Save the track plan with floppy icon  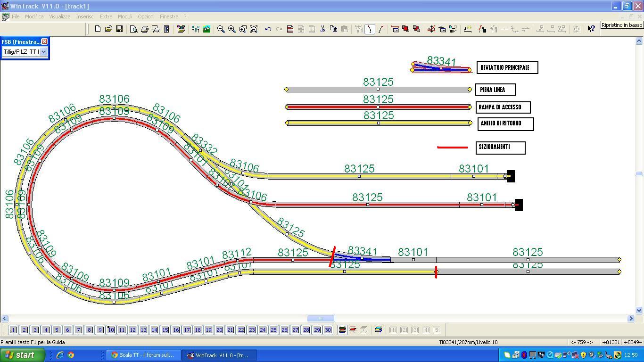tap(119, 29)
